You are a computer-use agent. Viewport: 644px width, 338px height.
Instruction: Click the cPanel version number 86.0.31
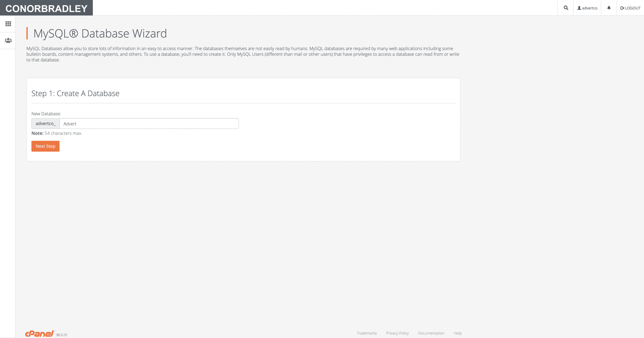click(62, 335)
